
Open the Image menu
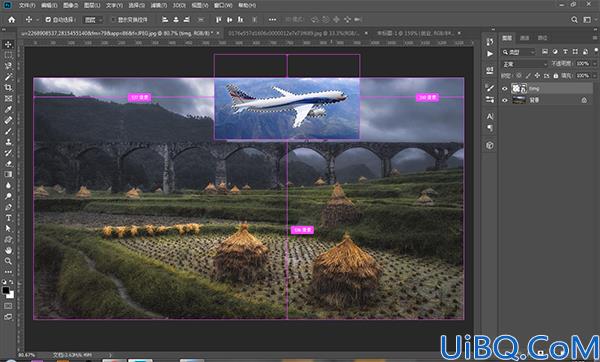tap(70, 5)
